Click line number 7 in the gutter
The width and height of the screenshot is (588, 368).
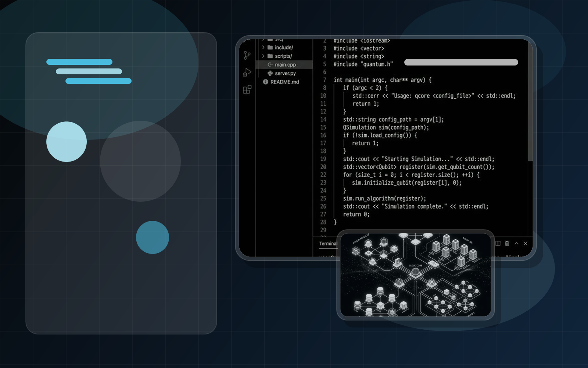click(x=325, y=80)
